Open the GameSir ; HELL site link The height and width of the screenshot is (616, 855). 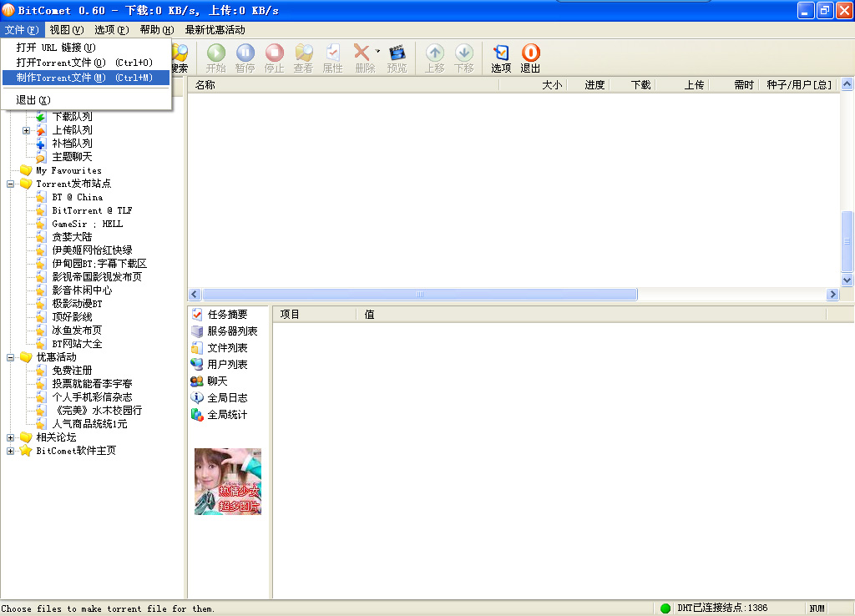pos(87,224)
